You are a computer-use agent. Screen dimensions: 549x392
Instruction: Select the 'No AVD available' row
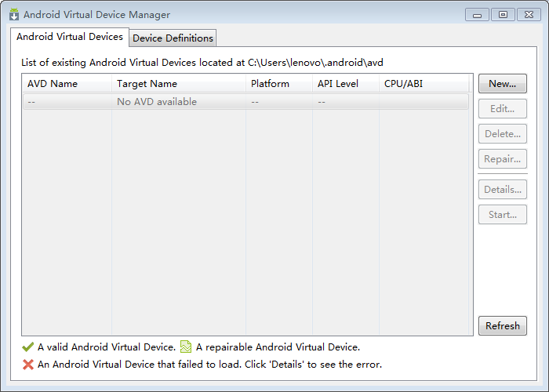(x=245, y=102)
